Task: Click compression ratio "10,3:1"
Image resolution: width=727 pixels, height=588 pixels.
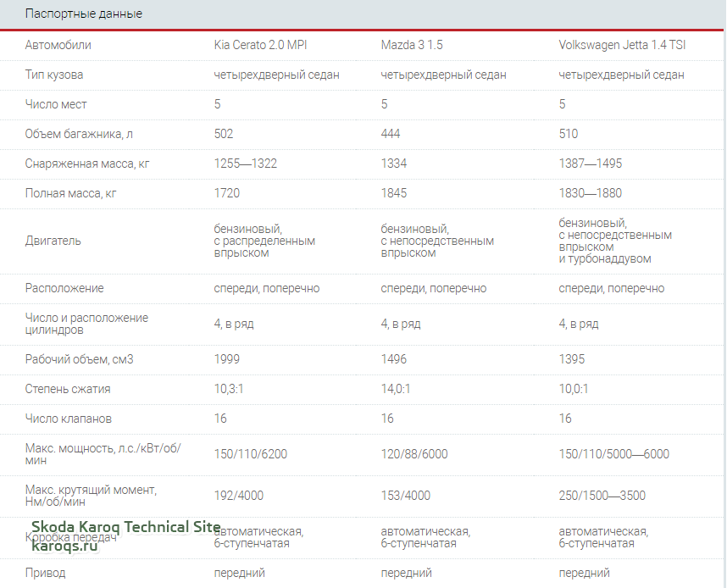Action: tap(229, 389)
